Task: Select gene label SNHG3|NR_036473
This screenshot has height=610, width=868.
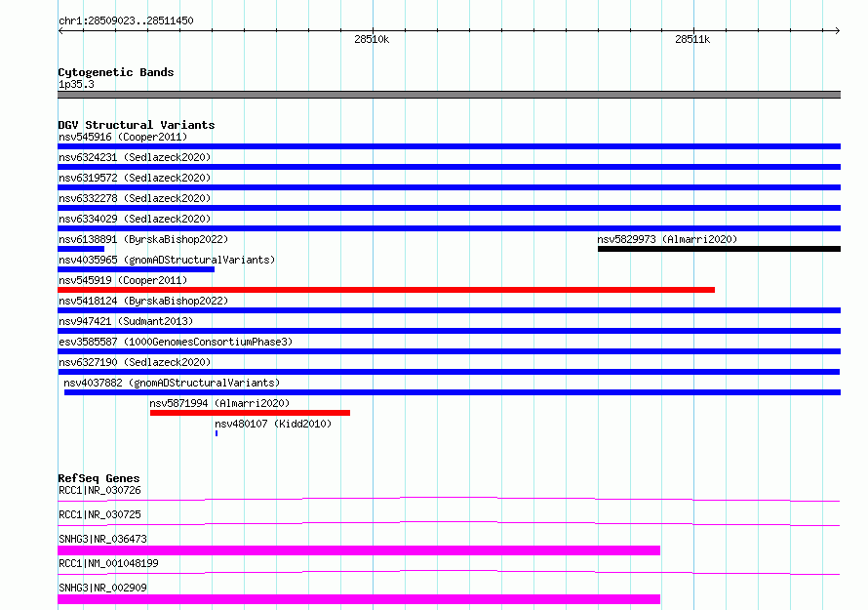Action: tap(102, 539)
